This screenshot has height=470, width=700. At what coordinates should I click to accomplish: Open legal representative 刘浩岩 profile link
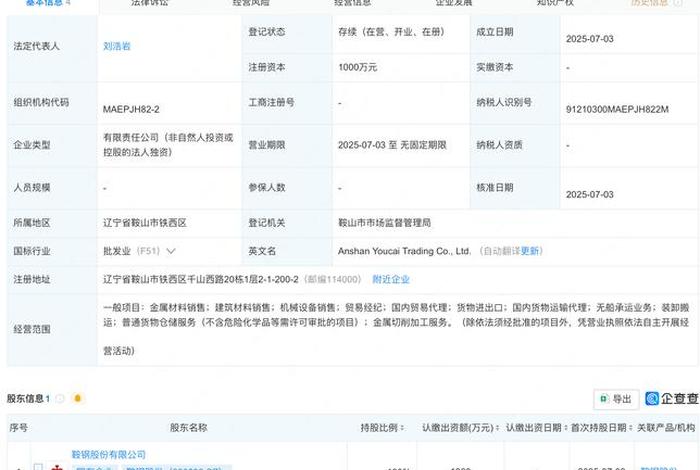point(117,46)
